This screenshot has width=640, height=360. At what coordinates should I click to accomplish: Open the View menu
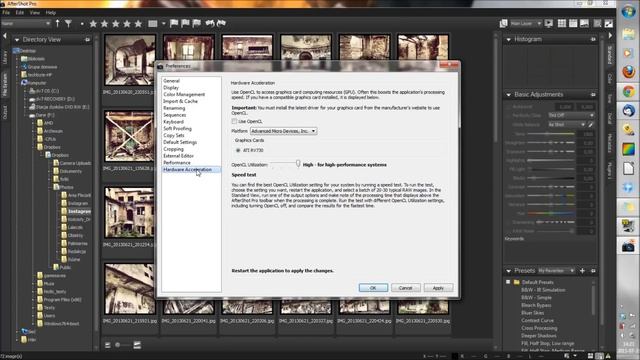pyautogui.click(x=35, y=13)
